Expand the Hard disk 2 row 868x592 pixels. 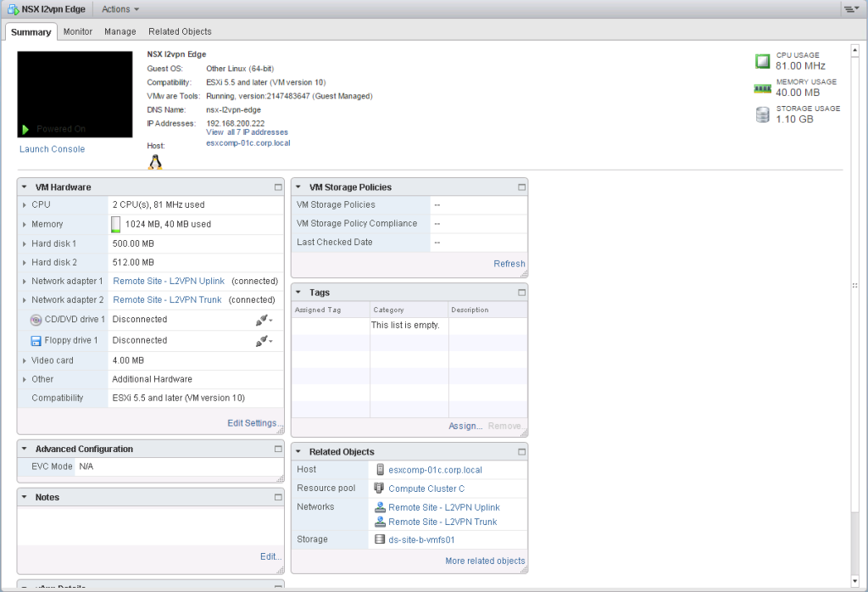(x=25, y=263)
